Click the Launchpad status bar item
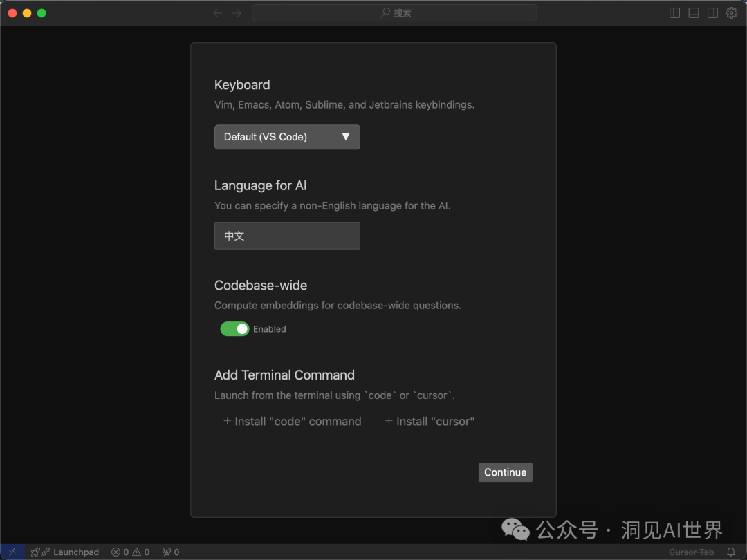Image resolution: width=747 pixels, height=560 pixels. [65, 552]
